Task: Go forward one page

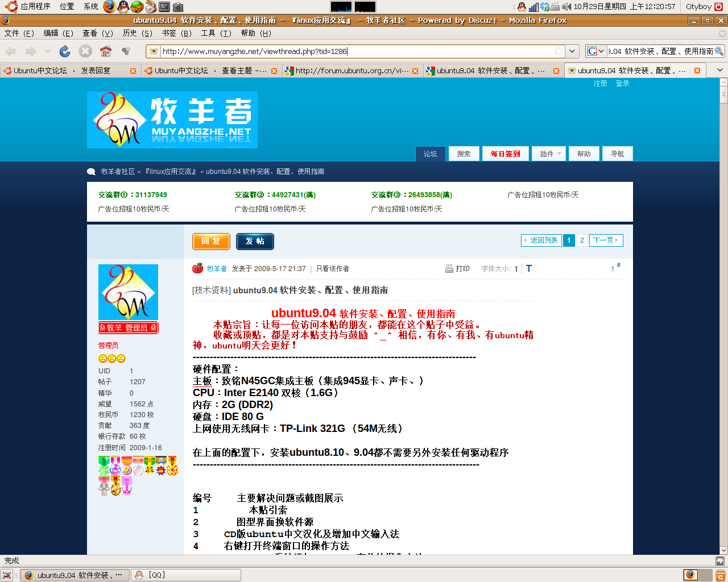Action: click(31, 52)
